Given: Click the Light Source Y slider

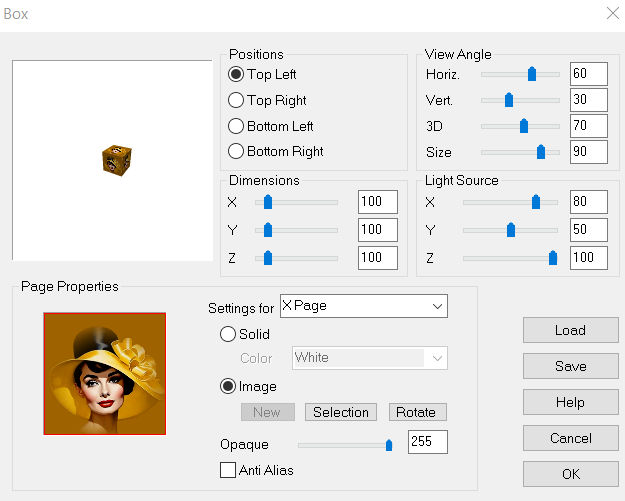Looking at the screenshot, I should [510, 230].
